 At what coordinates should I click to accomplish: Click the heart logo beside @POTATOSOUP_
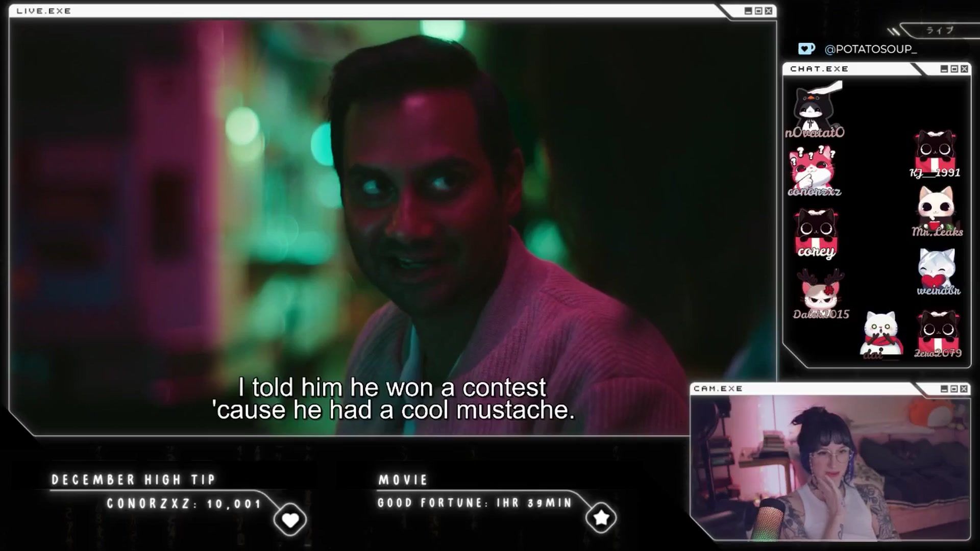pos(806,49)
